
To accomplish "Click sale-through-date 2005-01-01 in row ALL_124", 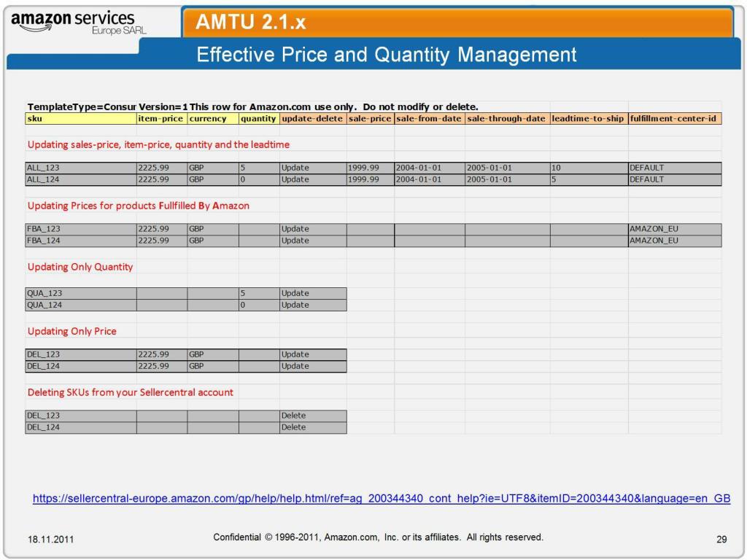I will (x=508, y=179).
